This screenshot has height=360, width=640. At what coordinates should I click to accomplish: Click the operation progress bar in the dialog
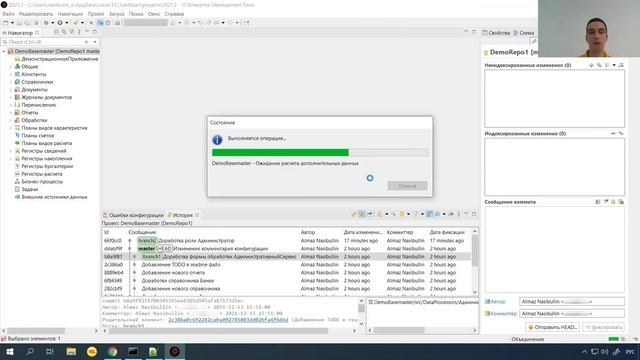point(320,152)
